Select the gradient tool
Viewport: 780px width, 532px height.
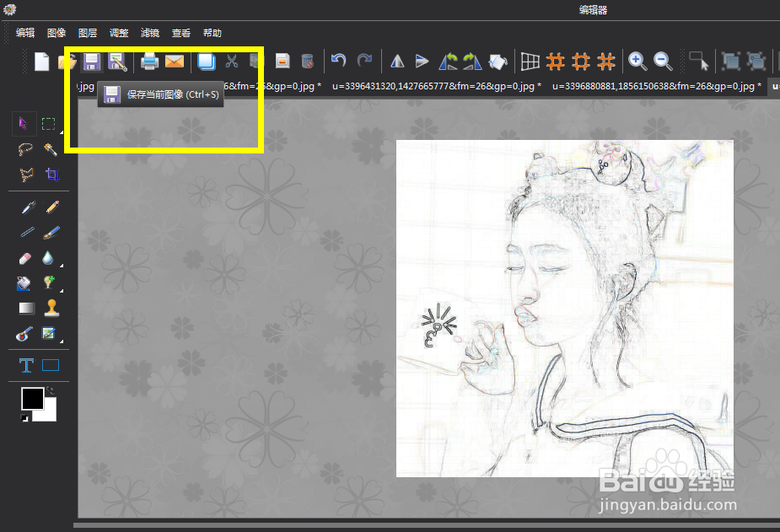coord(26,309)
